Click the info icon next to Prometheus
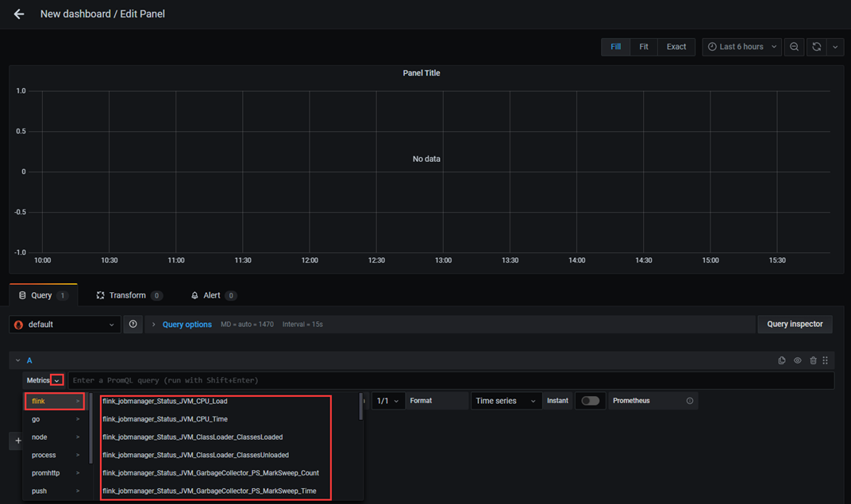851x504 pixels. (x=690, y=401)
